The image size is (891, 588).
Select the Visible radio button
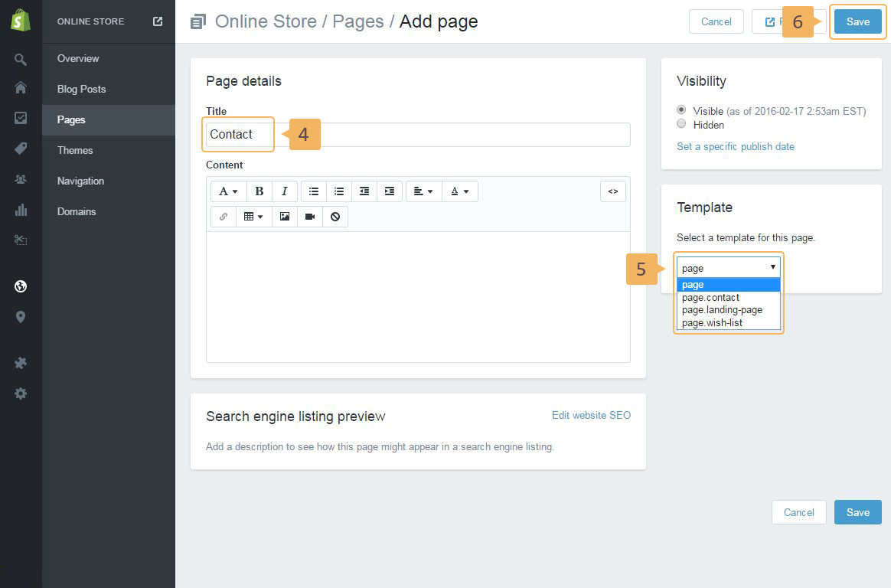point(681,110)
